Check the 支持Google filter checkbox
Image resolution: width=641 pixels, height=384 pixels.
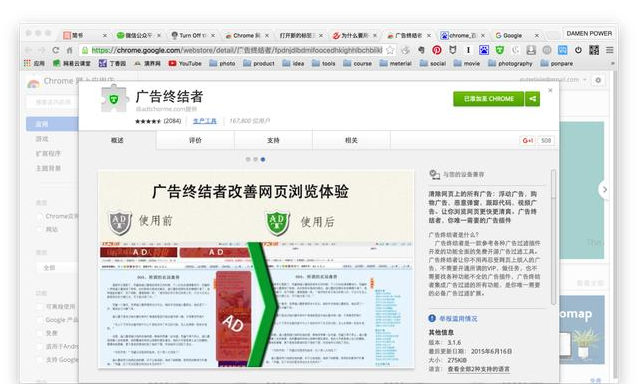40,360
